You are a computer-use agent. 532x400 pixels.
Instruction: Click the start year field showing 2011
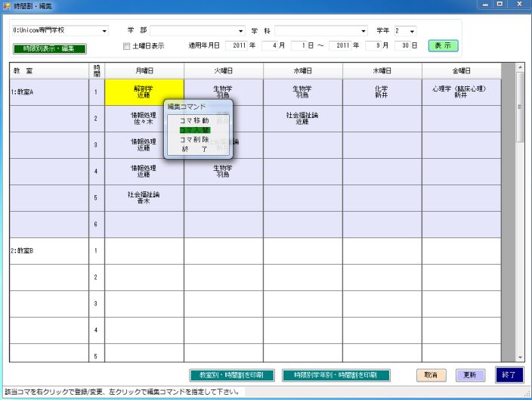click(240, 45)
